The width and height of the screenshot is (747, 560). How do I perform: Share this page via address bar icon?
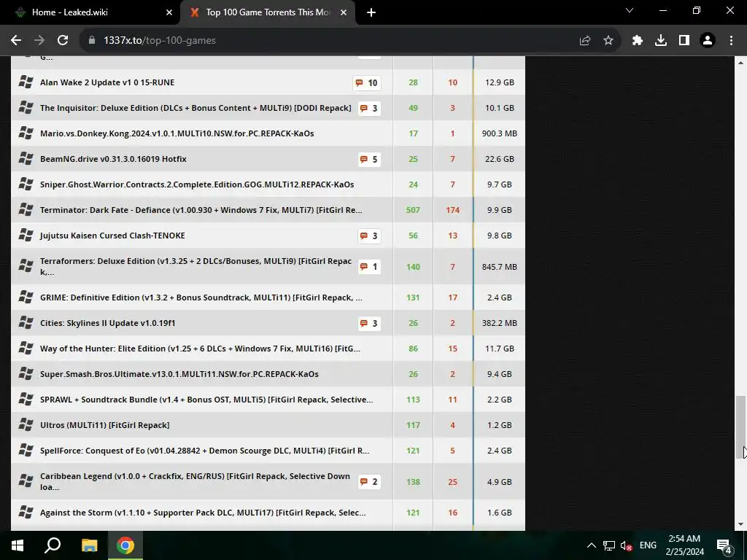[x=585, y=41]
